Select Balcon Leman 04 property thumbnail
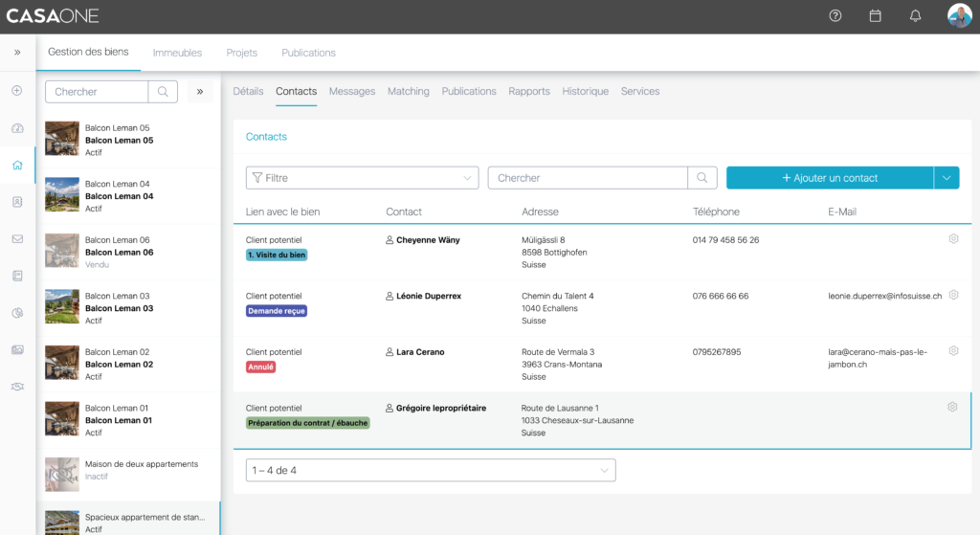The height and width of the screenshot is (535, 980). click(62, 195)
